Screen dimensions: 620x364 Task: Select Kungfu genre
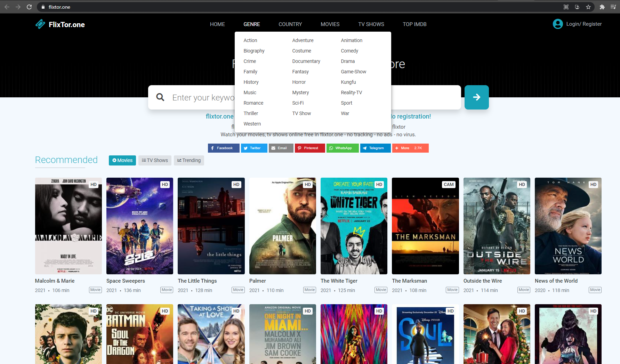tap(348, 82)
